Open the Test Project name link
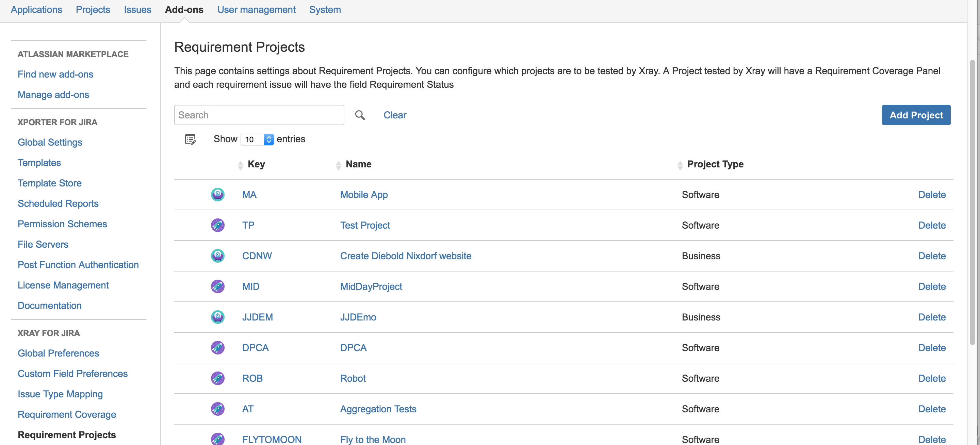The width and height of the screenshot is (980, 445). coord(365,225)
